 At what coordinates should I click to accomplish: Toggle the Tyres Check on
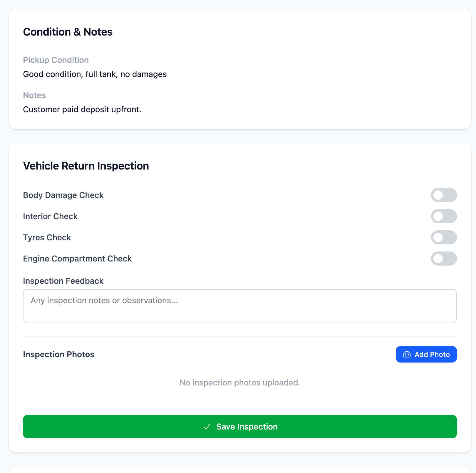point(444,237)
